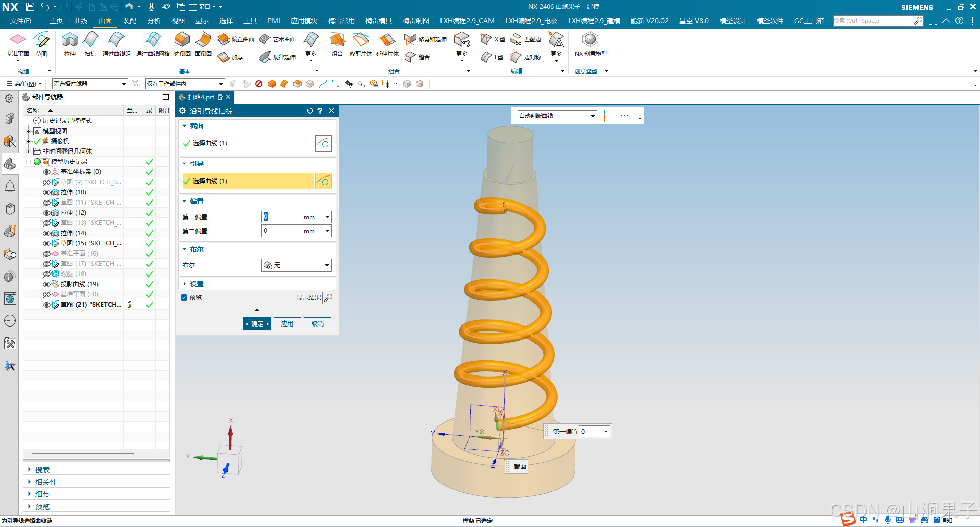This screenshot has height=527, width=980.
Task: Select the 通过曲线组 tool
Action: point(116,44)
